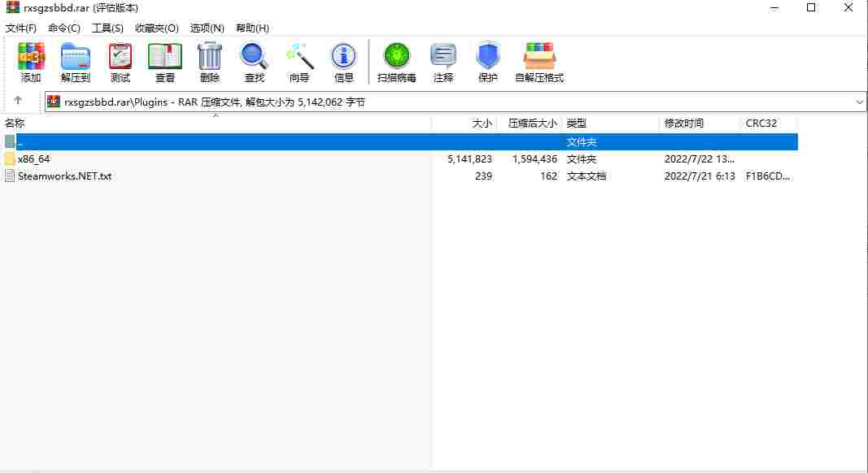The height and width of the screenshot is (473, 868).
Task: Click the Steamworks.NET.txt file icon
Action: 10,176
